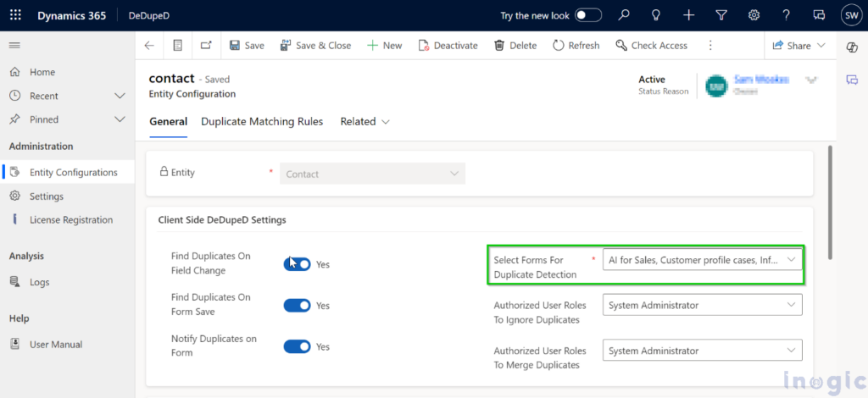Click the Save & Close button

pyautogui.click(x=315, y=46)
